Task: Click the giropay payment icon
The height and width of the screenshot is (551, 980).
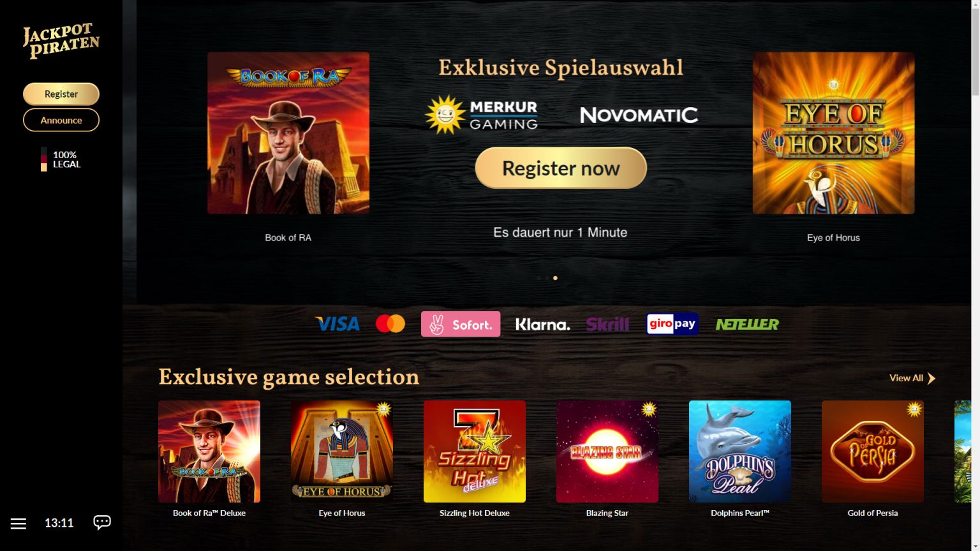Action: tap(672, 324)
